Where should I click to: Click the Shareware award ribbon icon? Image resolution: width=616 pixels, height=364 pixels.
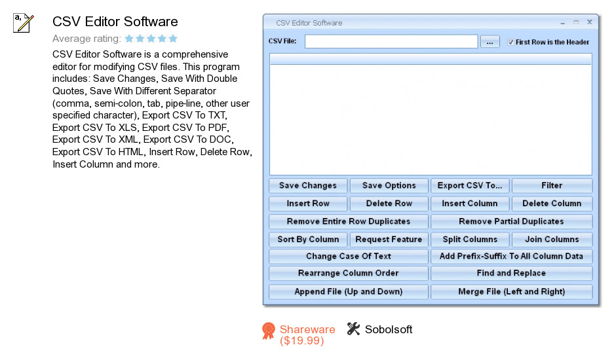pos(269,331)
